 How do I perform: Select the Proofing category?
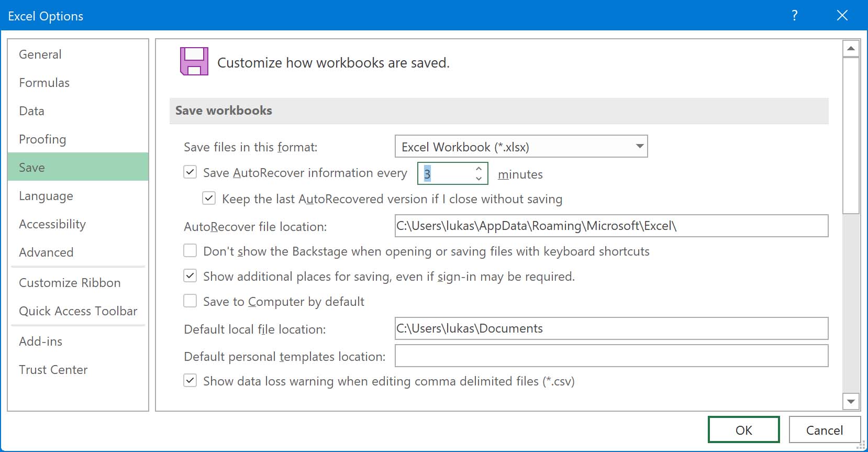(78, 139)
